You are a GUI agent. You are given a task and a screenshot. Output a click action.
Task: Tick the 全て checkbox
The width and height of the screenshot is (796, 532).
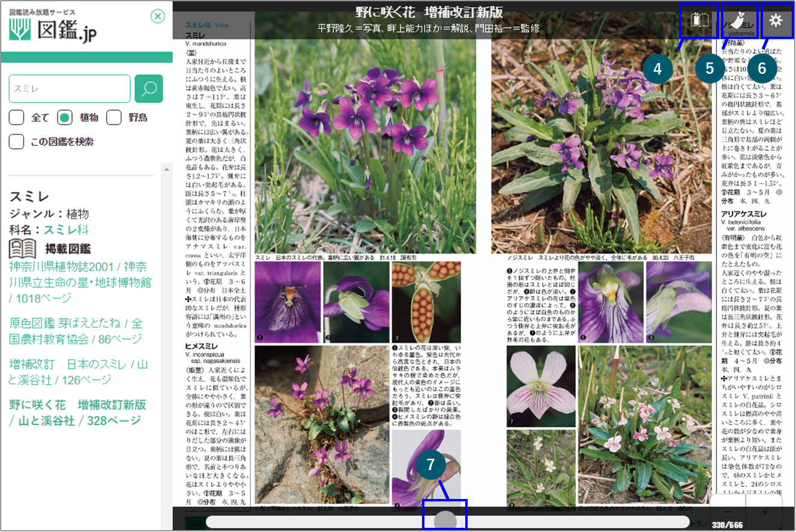(x=17, y=118)
